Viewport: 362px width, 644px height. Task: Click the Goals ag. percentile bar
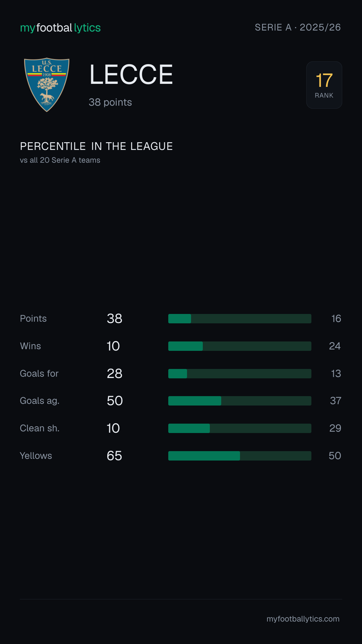click(240, 401)
